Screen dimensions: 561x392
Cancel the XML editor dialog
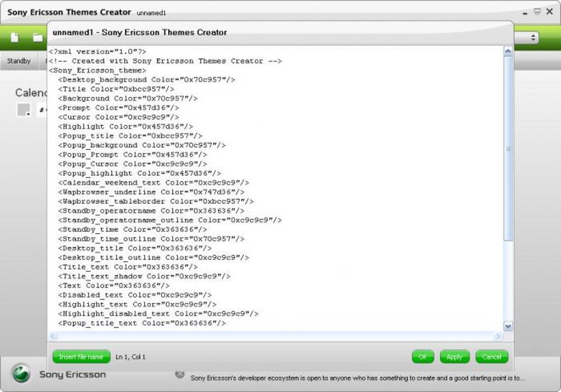click(492, 357)
